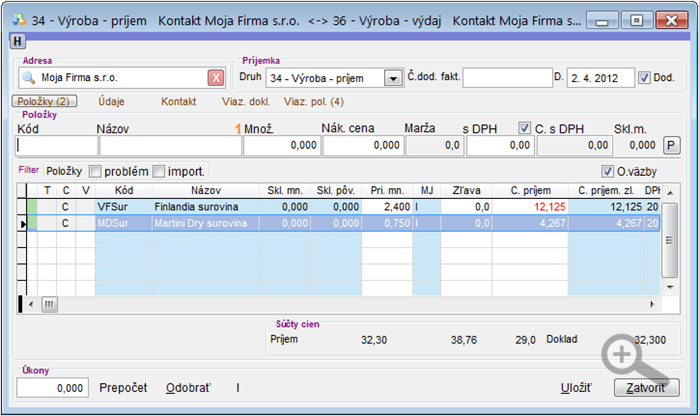Click the Názov input field
The image size is (699, 416).
pyautogui.click(x=171, y=146)
